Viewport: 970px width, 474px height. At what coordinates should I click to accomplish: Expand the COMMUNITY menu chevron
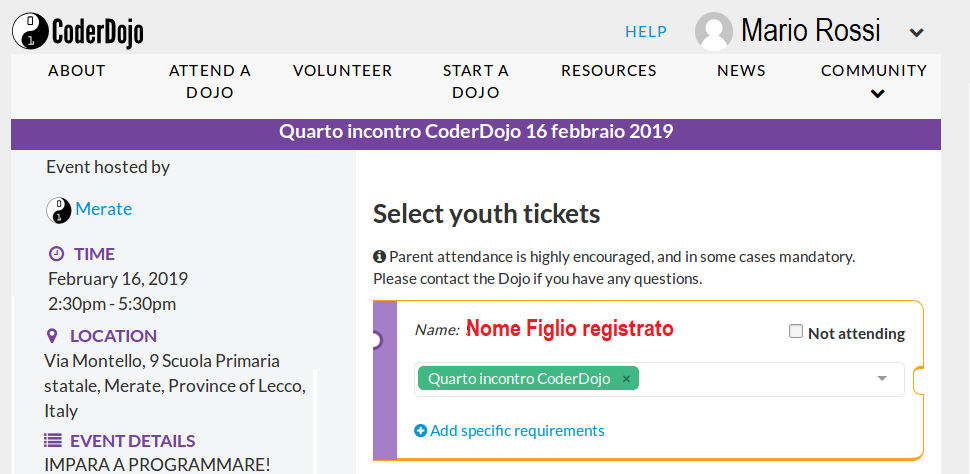point(877,94)
